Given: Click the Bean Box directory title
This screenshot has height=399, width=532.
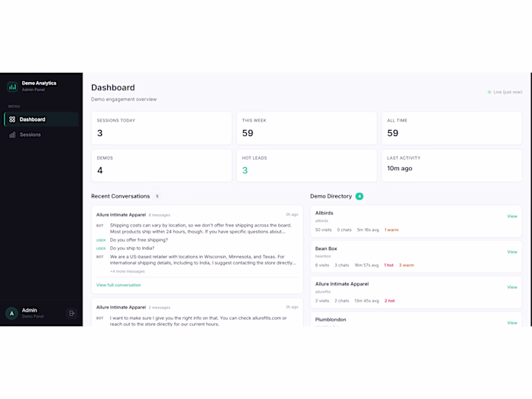Looking at the screenshot, I should point(326,249).
